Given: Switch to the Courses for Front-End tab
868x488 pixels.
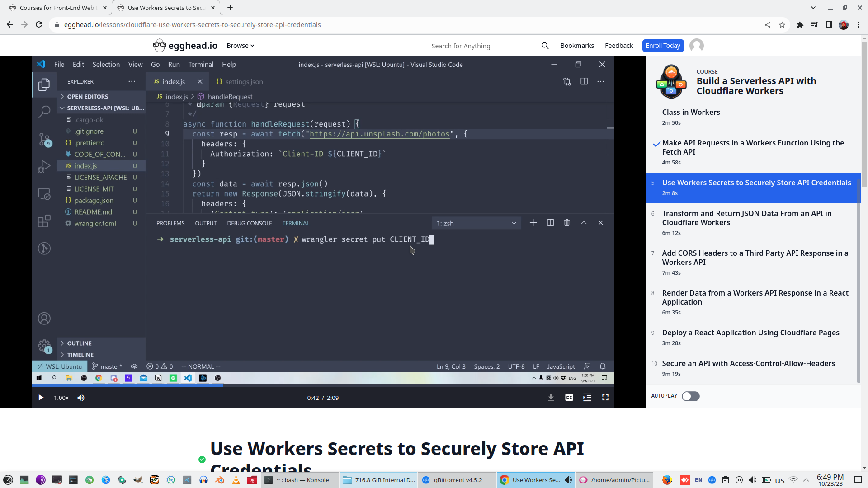Looking at the screenshot, I should tap(57, 8).
